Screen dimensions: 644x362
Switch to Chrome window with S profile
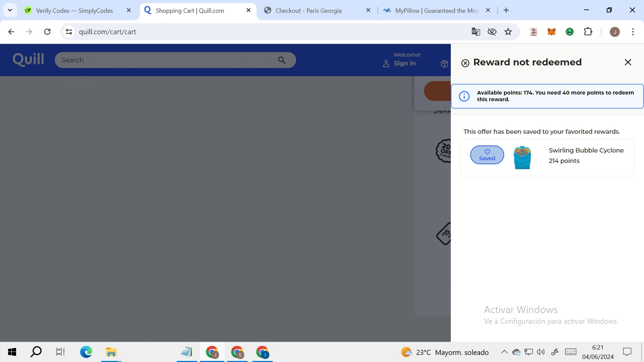(x=237, y=352)
